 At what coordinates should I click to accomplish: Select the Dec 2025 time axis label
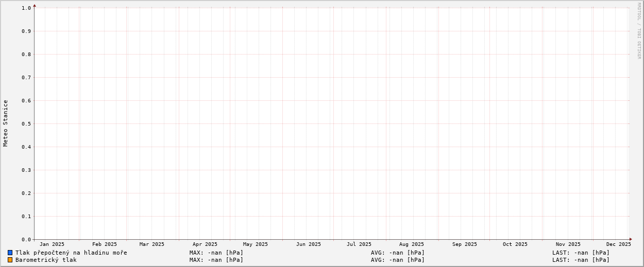click(618, 244)
